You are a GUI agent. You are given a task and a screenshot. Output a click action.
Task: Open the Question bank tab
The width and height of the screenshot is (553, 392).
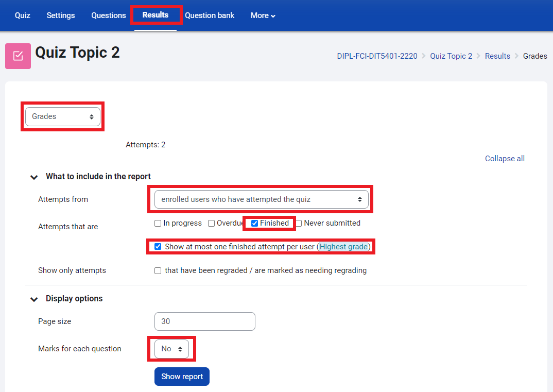point(210,15)
